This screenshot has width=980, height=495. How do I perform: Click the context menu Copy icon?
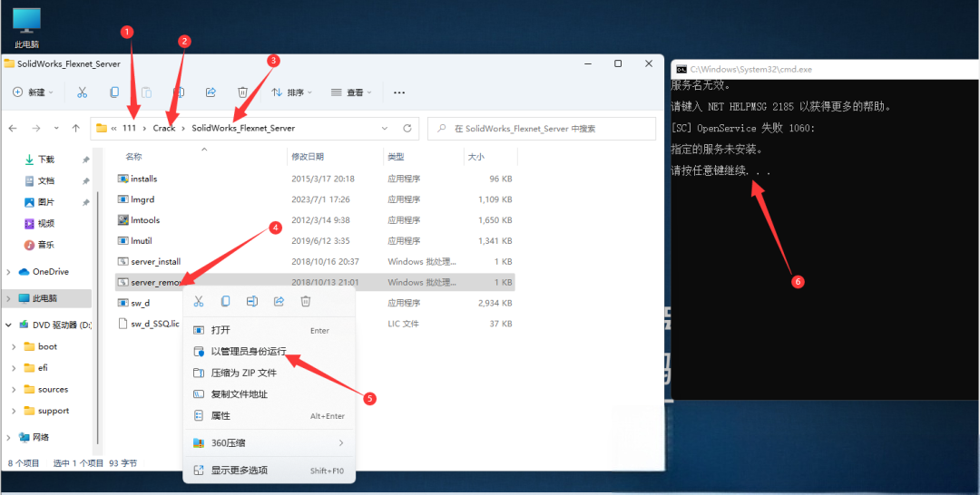pyautogui.click(x=226, y=302)
